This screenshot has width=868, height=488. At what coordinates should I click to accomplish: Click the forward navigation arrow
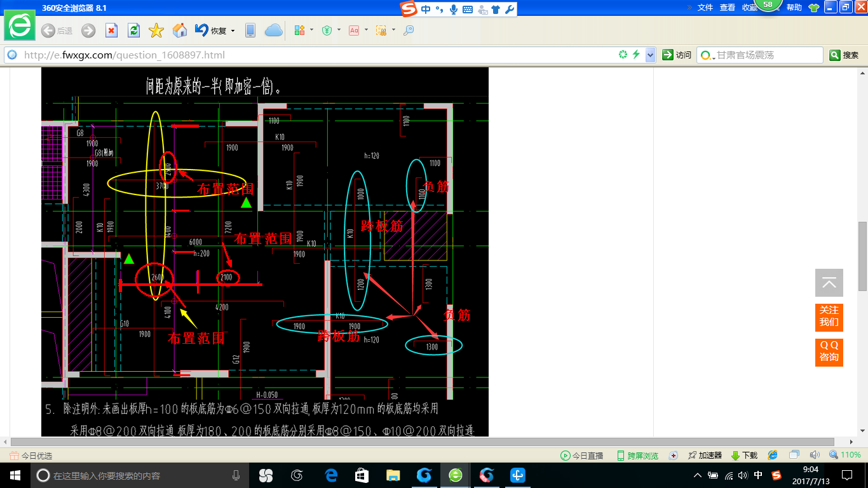(x=88, y=30)
